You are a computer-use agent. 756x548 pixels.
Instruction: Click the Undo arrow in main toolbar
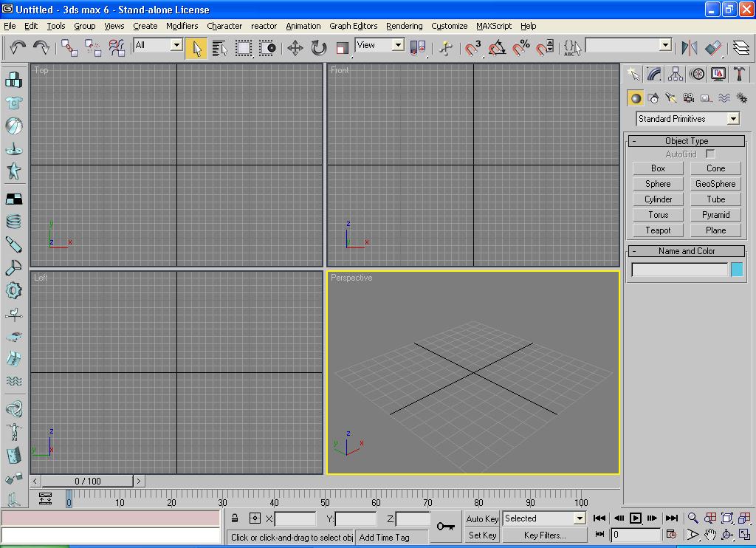pyautogui.click(x=18, y=47)
